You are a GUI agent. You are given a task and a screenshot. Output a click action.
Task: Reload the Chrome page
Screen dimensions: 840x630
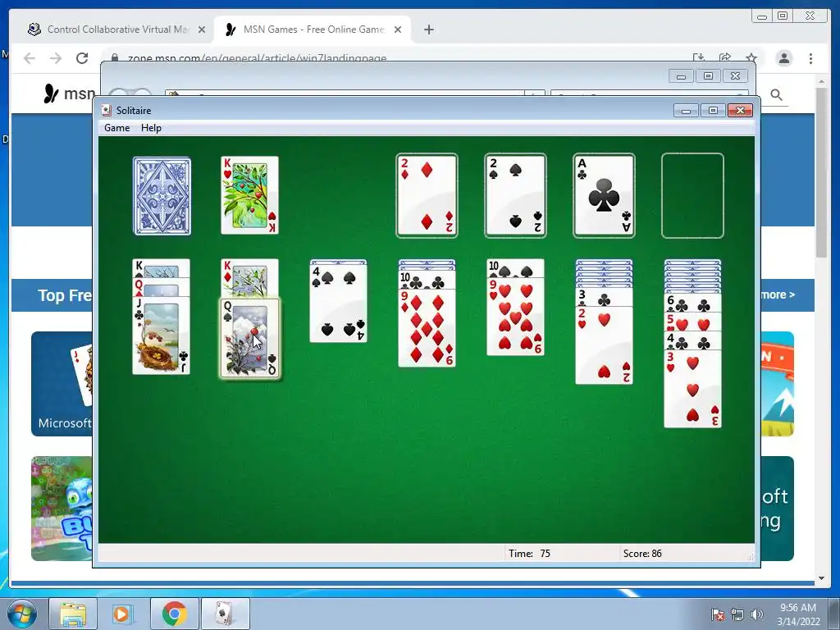(x=82, y=58)
